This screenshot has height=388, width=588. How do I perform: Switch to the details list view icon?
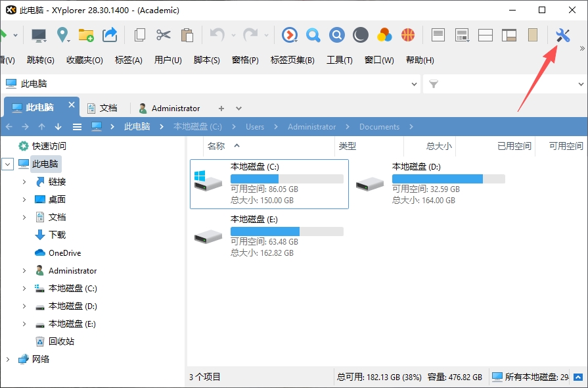coord(438,36)
